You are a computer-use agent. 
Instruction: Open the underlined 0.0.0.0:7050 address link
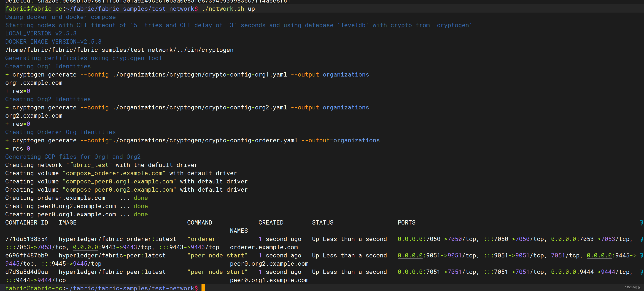click(x=410, y=239)
